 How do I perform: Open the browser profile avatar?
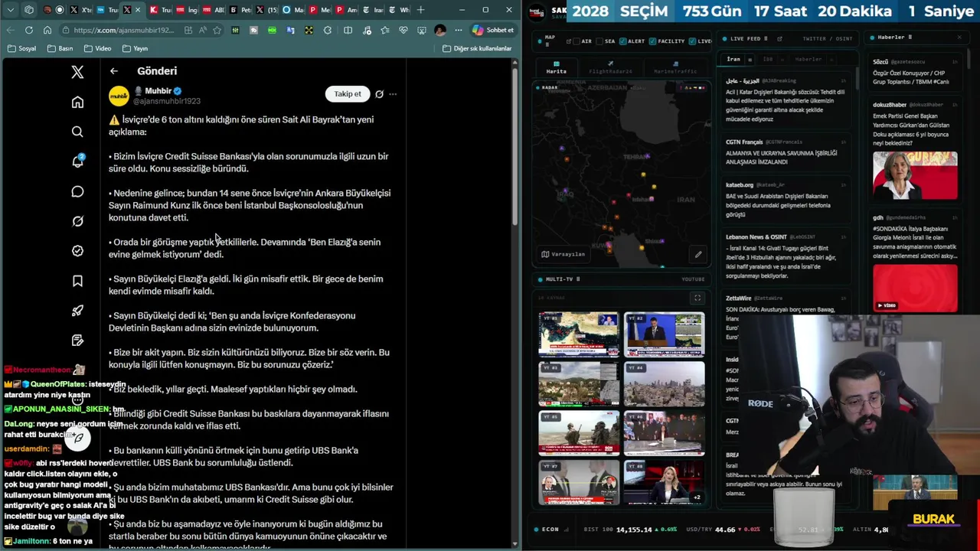click(440, 30)
